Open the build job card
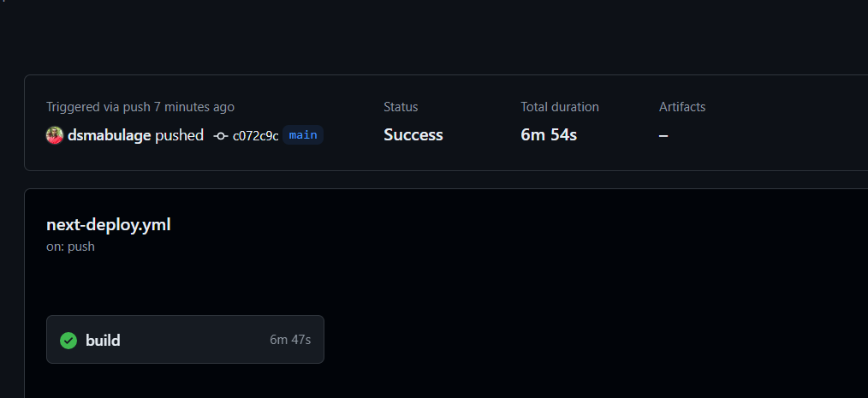Image resolution: width=868 pixels, height=398 pixels. click(x=185, y=339)
